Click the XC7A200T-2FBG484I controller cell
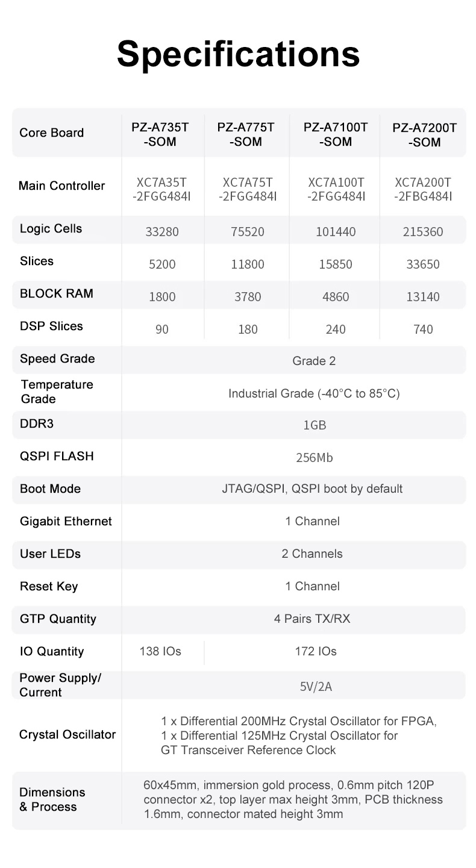The width and height of the screenshot is (476, 868). (423, 189)
